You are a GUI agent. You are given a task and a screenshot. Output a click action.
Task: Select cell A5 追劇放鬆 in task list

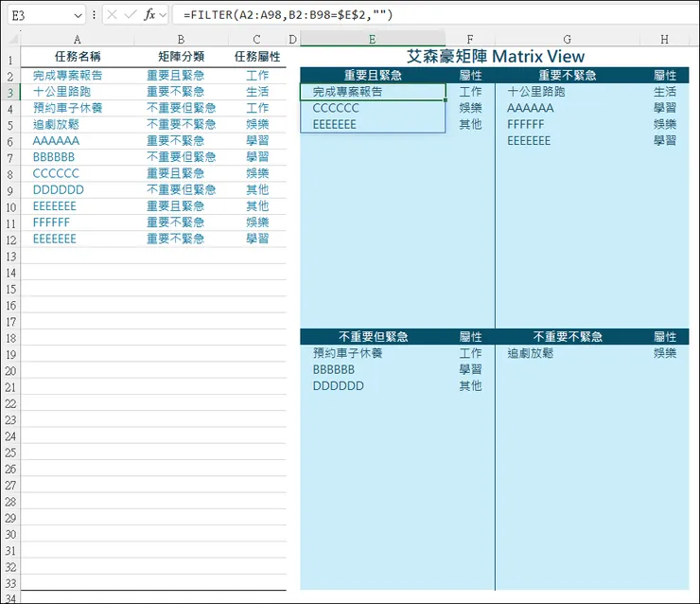click(78, 124)
